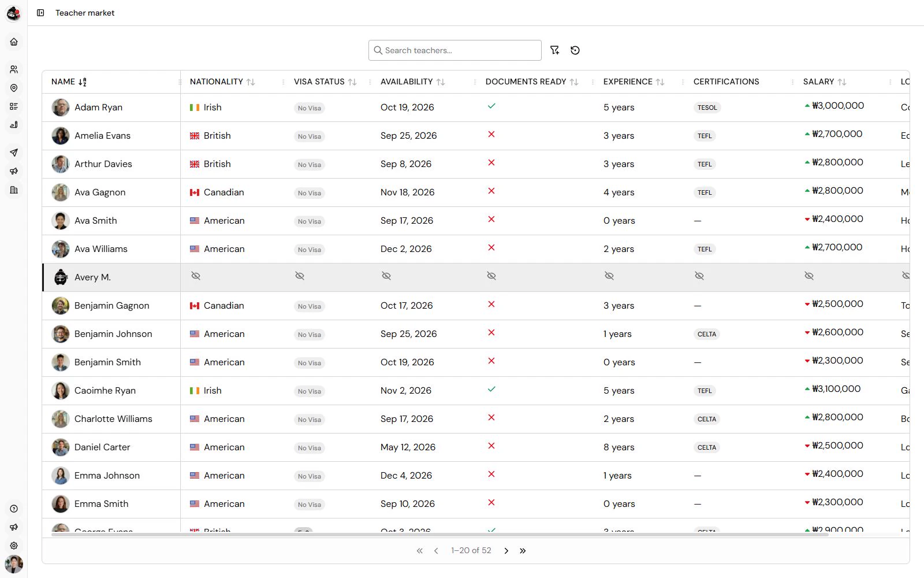Click salary ₩3,100,000 cell

[x=833, y=389]
